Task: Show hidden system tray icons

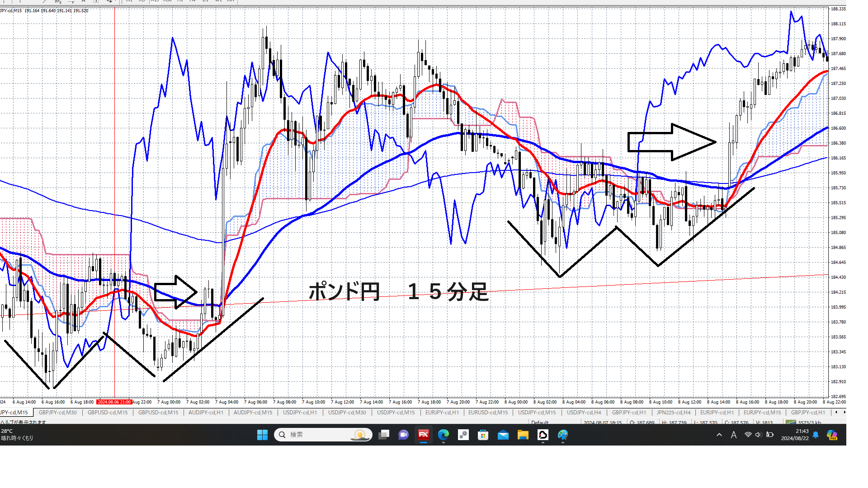Action: tap(719, 435)
